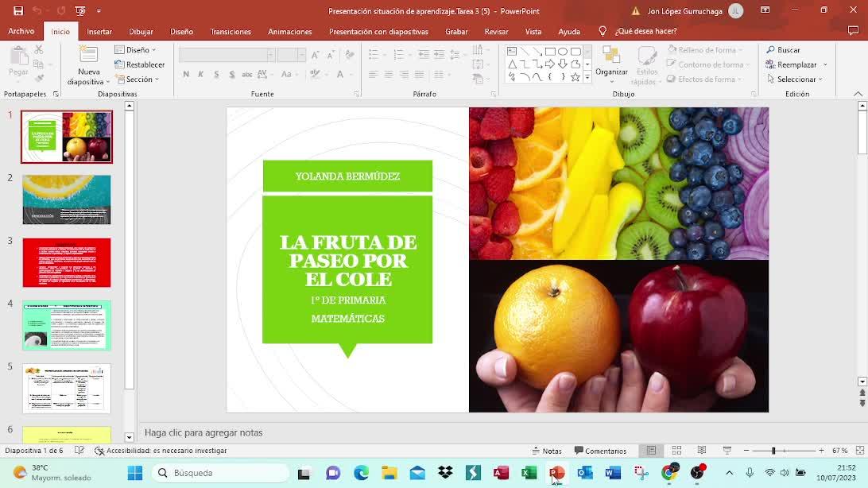
Task: Switch to the Dibujar tab
Action: pos(141,32)
